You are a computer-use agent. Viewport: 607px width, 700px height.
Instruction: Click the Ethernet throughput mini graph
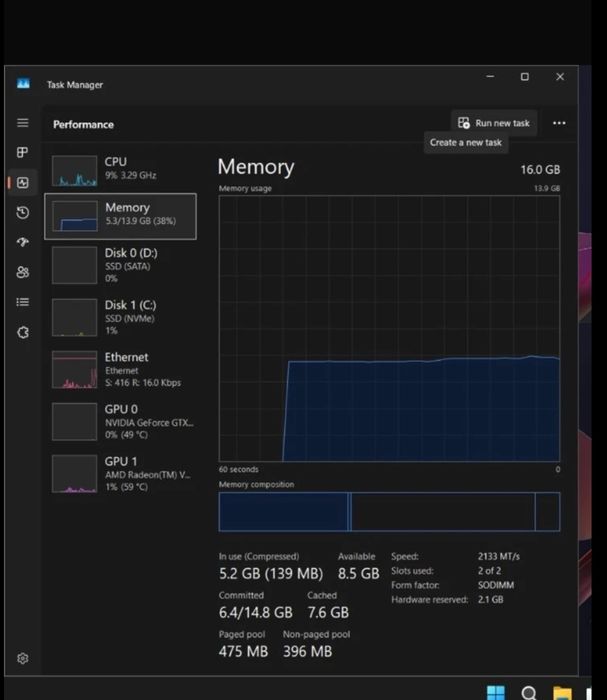(75, 370)
